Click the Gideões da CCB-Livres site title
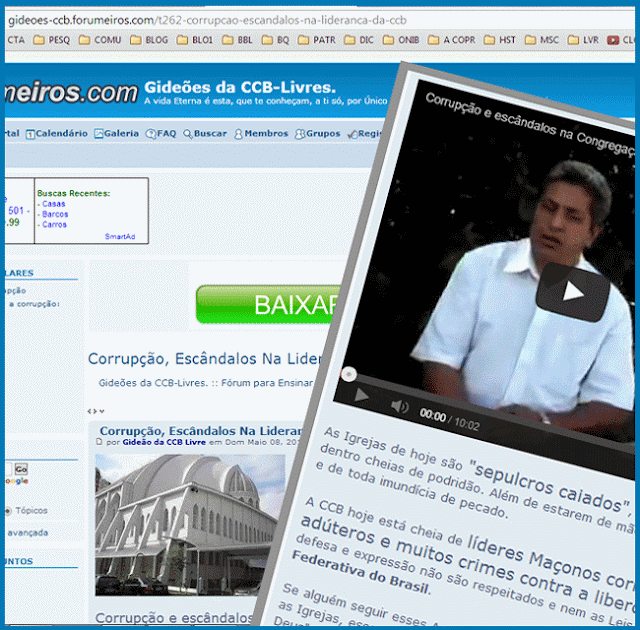 tap(240, 87)
